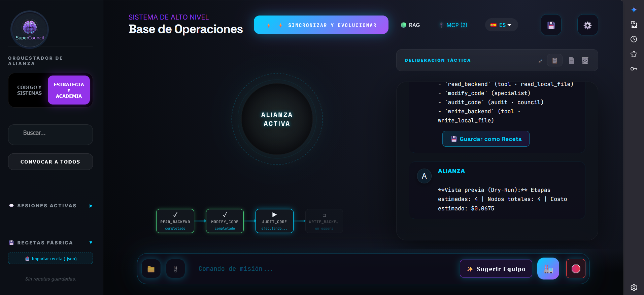Open settings with the header gear button
The height and width of the screenshot is (295, 644).
click(x=587, y=25)
